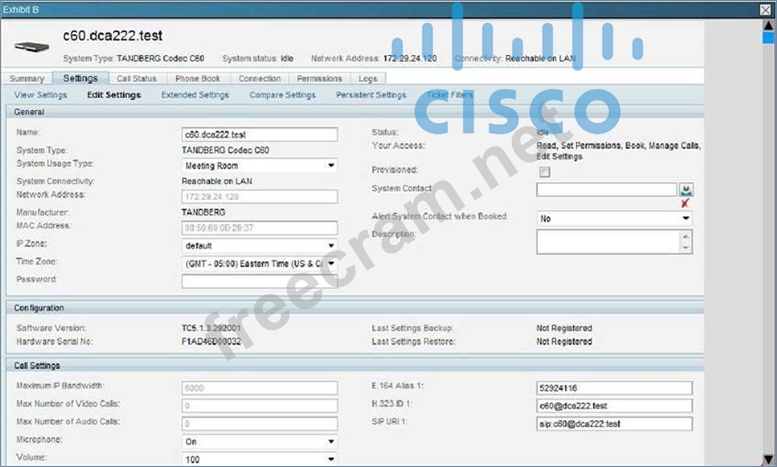Open the Phone Book tab

click(x=197, y=78)
